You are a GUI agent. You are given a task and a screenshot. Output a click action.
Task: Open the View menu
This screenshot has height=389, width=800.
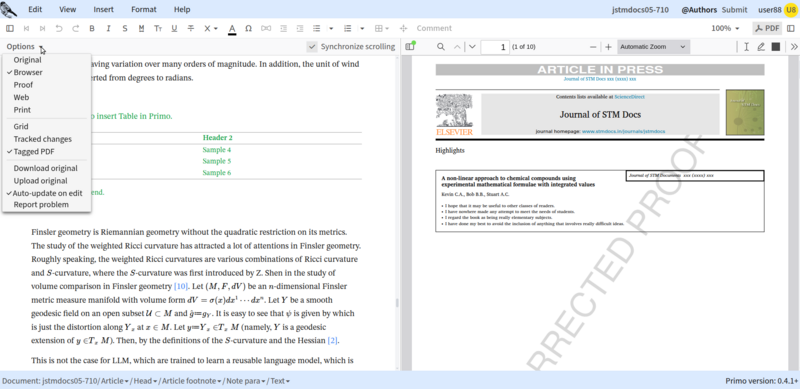pyautogui.click(x=67, y=9)
